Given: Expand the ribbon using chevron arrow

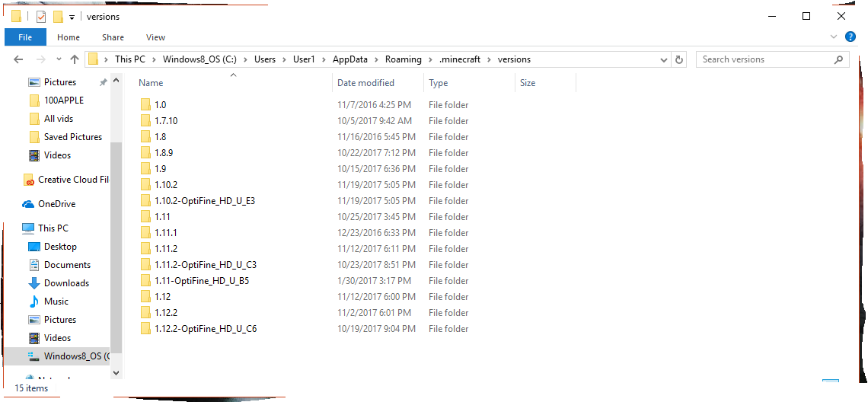Looking at the screenshot, I should click(834, 37).
